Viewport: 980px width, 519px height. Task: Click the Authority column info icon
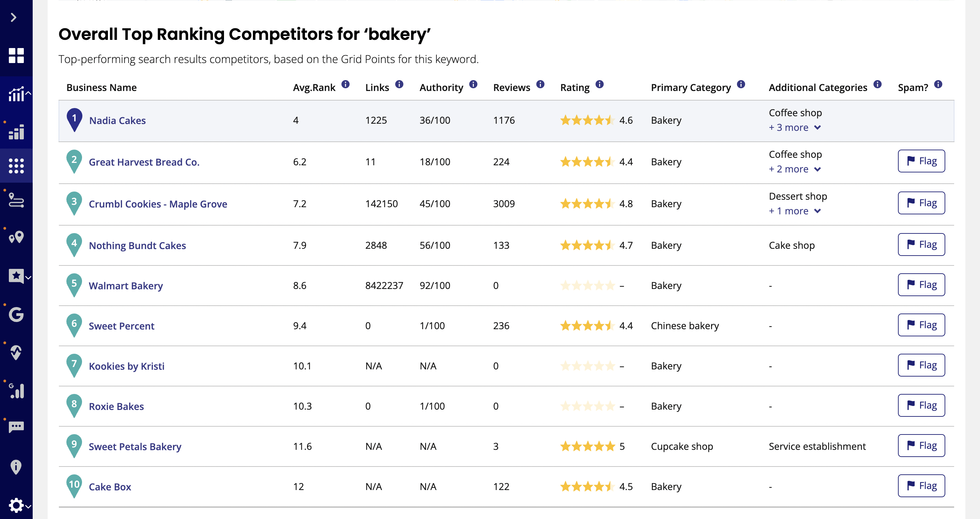473,85
